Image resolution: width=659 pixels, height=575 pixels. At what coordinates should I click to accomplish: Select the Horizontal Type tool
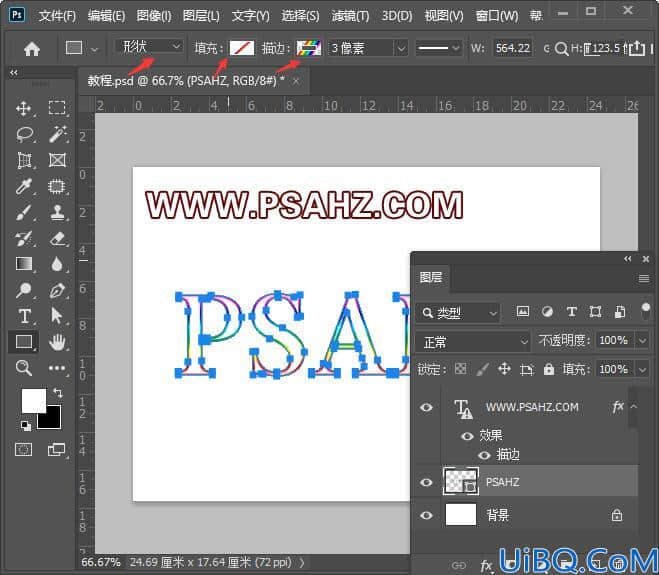tap(24, 316)
